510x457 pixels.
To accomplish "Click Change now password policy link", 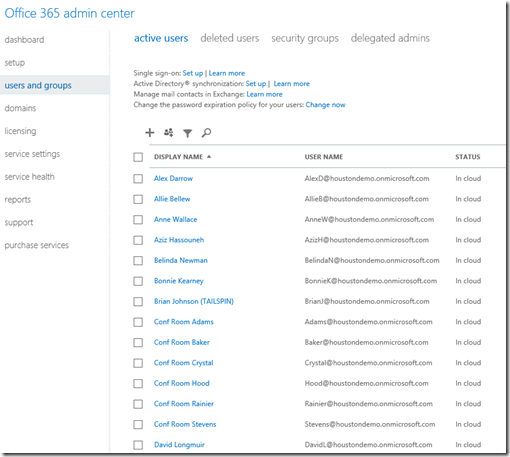I will point(325,105).
